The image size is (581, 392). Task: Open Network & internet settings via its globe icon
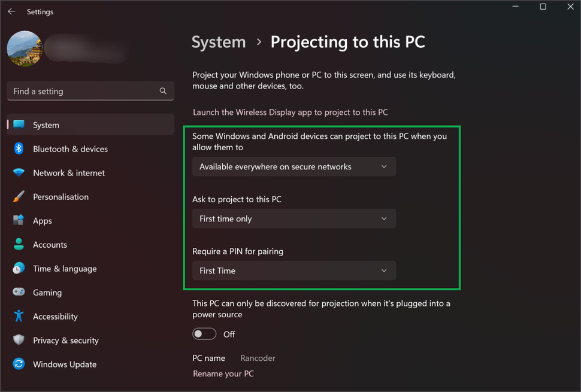coord(17,172)
